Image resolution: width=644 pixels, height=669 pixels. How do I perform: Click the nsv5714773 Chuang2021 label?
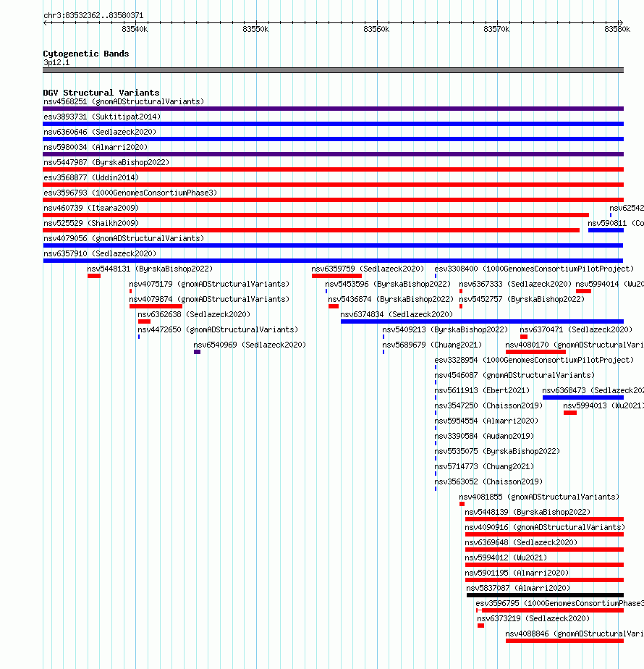(484, 467)
